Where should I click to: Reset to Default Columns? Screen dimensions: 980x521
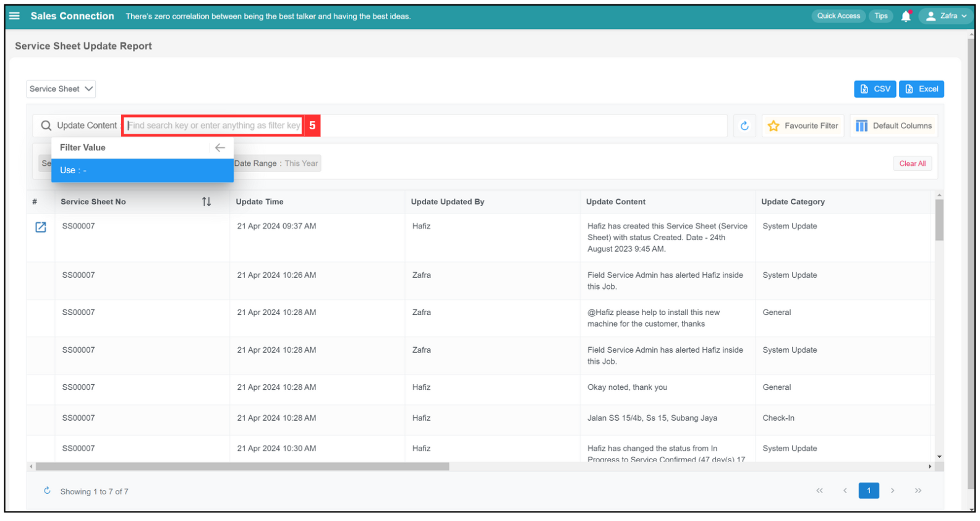click(893, 126)
